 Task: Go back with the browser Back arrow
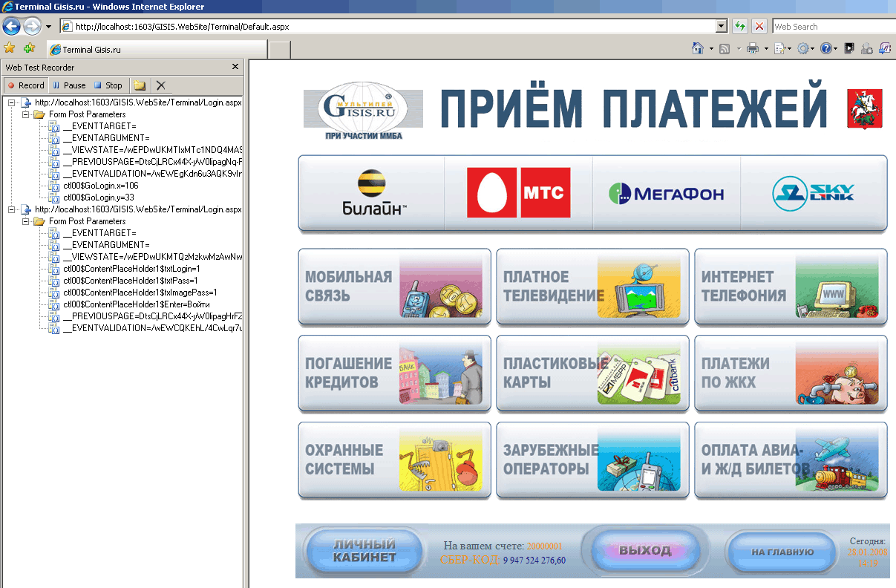tap(11, 27)
